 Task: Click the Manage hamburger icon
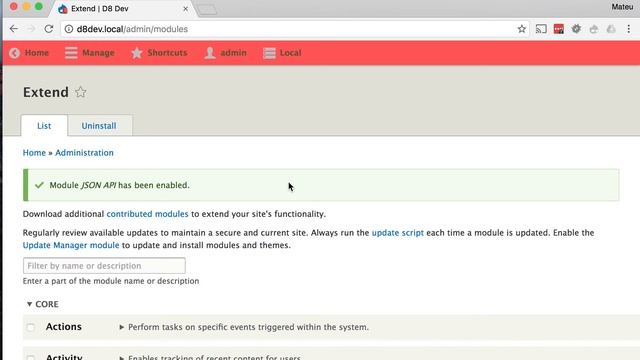71,53
